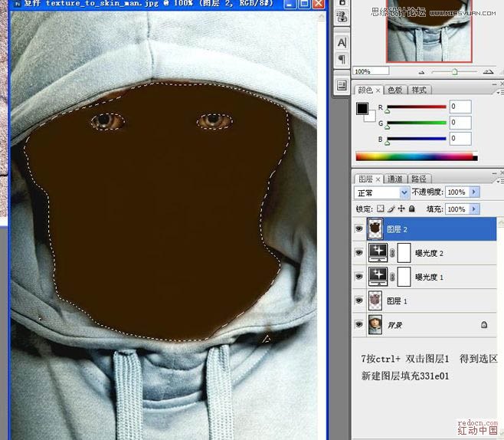This screenshot has width=504, height=440.
Task: Click the white background color swatch
Action: pos(371,117)
